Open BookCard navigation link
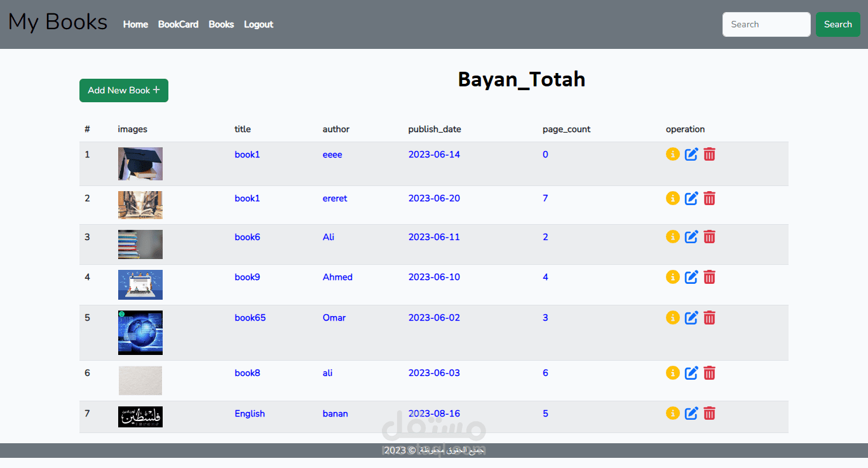The image size is (868, 468). pyautogui.click(x=178, y=24)
